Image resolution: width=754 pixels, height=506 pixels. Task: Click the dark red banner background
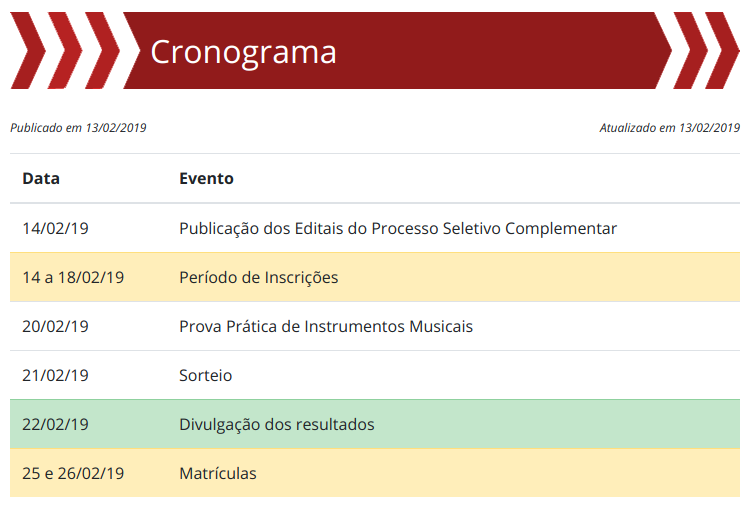pyautogui.click(x=500, y=50)
